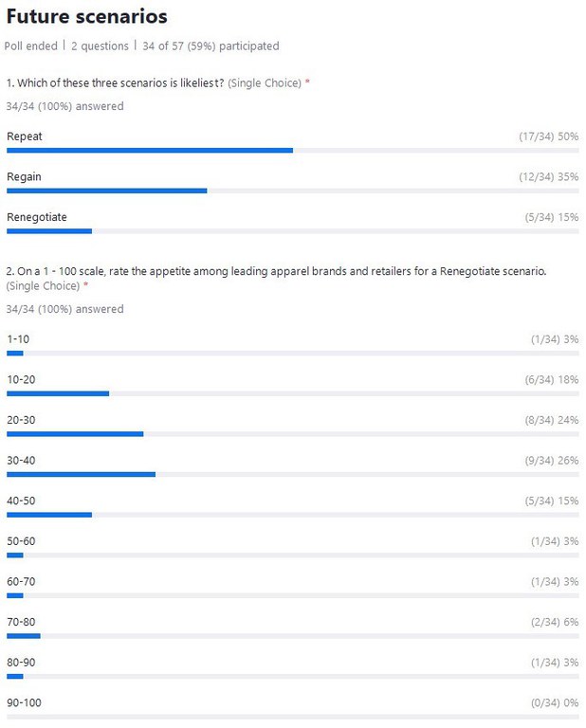The width and height of the screenshot is (586, 728).
Task: Select the 40-50 rating option label
Action: [x=21, y=500]
